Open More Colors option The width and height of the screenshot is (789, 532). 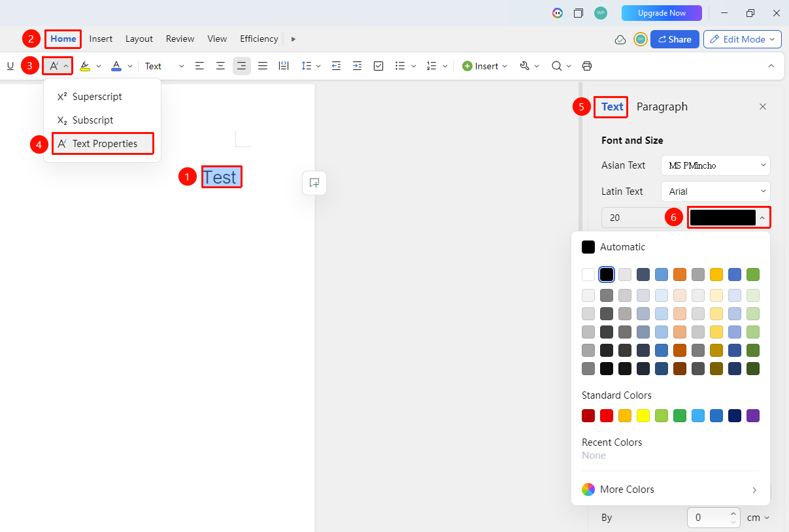click(x=671, y=490)
